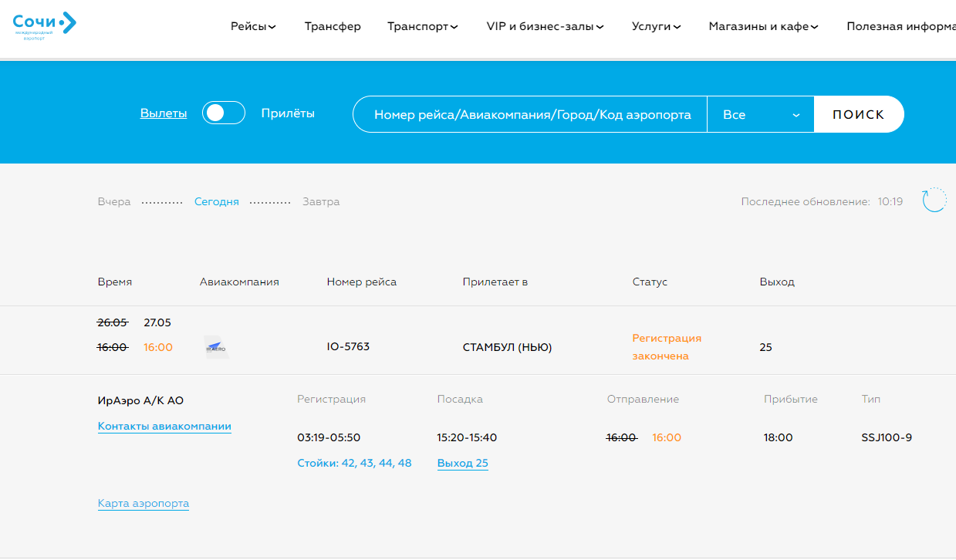Click the flight number search field

tap(532, 114)
